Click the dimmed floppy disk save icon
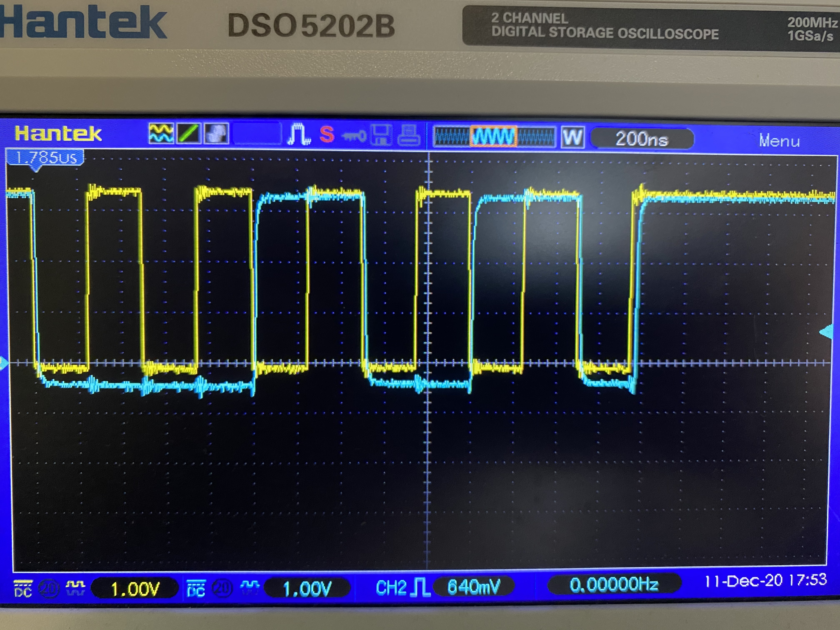The height and width of the screenshot is (630, 840). (381, 136)
